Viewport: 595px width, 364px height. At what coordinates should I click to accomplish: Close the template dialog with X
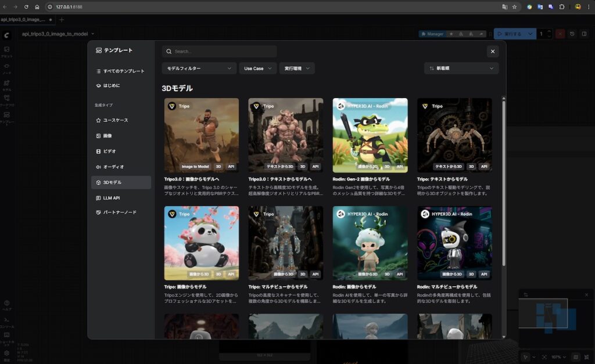tap(493, 52)
